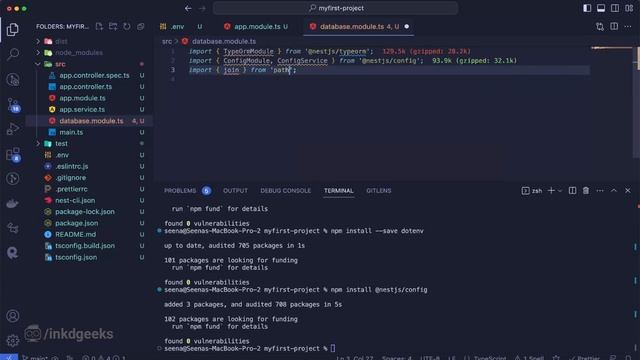Screen dimensions: 640x360
Task: Toggle the primary sidebar visibility
Action: click(x=587, y=8)
